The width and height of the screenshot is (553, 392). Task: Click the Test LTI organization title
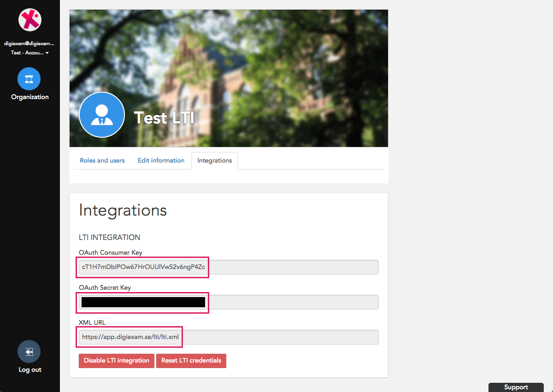pos(164,118)
